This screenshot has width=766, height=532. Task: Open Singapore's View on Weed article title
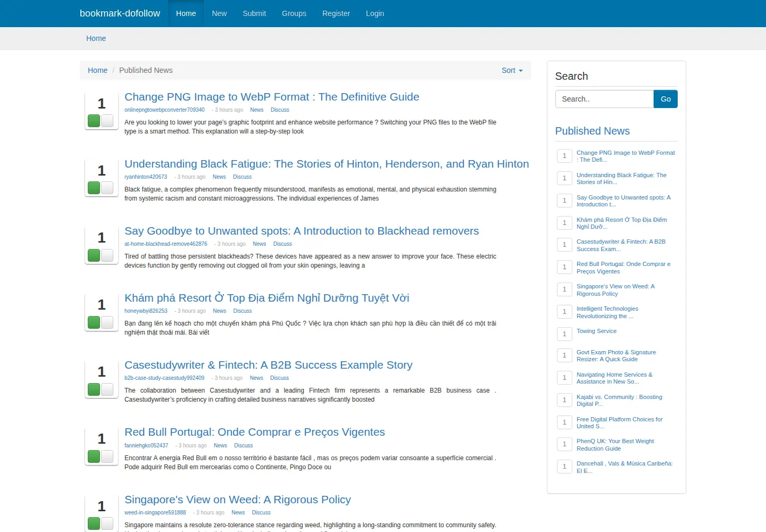(238, 500)
